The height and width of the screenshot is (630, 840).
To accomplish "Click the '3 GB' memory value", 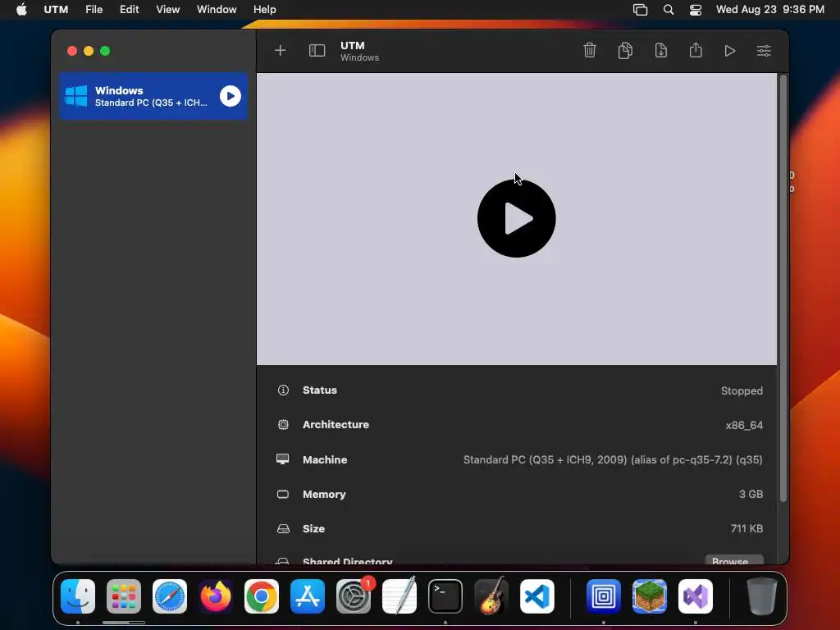I will (751, 494).
